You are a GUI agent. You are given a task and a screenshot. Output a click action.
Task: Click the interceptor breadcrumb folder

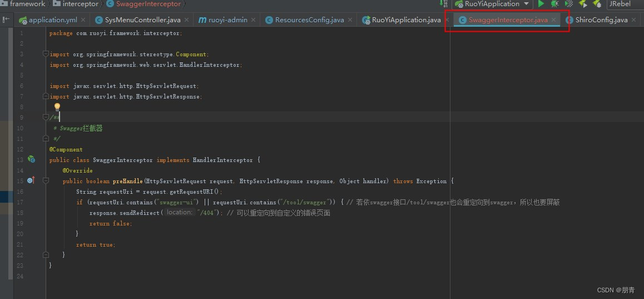(75, 4)
